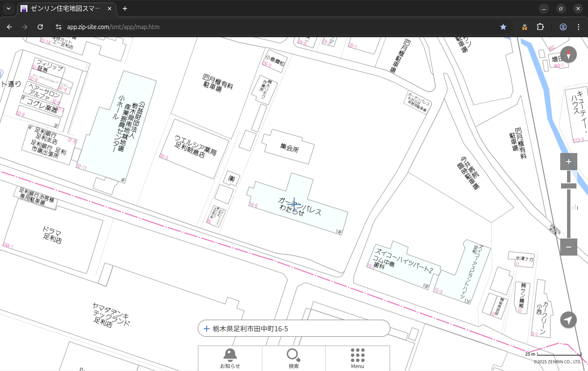This screenshot has height=371, width=588.
Task: Open お知らせ notifications bell
Action: point(230,358)
